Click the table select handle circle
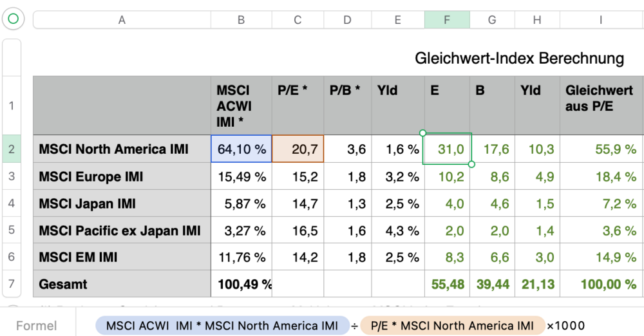Viewport: 644px width, 336px height. [13, 19]
